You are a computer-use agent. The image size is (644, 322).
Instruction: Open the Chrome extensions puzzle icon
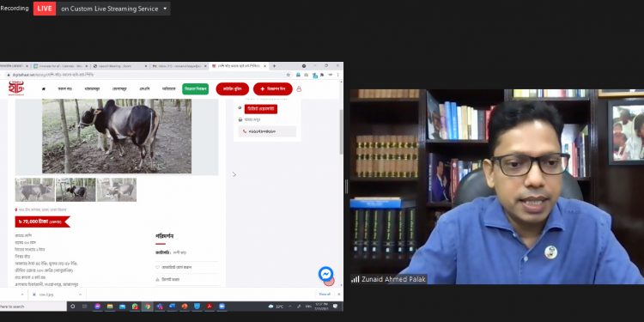323,75
